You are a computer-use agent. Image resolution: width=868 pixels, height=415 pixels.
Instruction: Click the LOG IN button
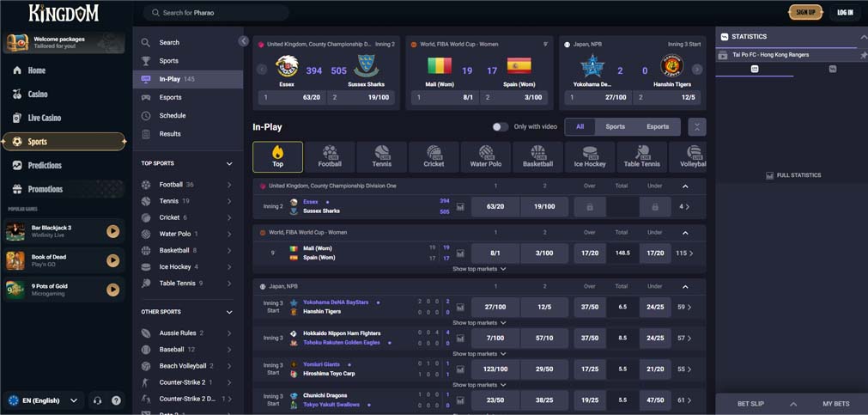click(845, 12)
